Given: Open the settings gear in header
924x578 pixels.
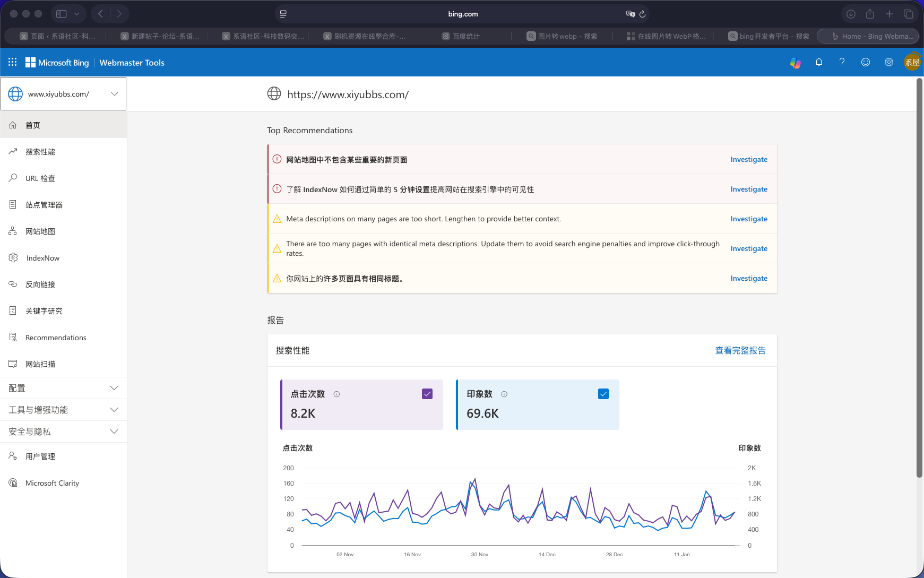Looking at the screenshot, I should pos(889,63).
